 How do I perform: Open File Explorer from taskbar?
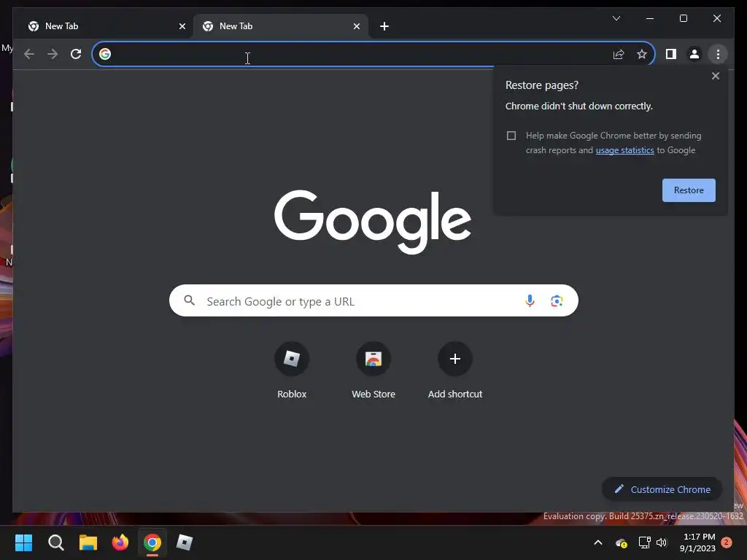point(88,542)
